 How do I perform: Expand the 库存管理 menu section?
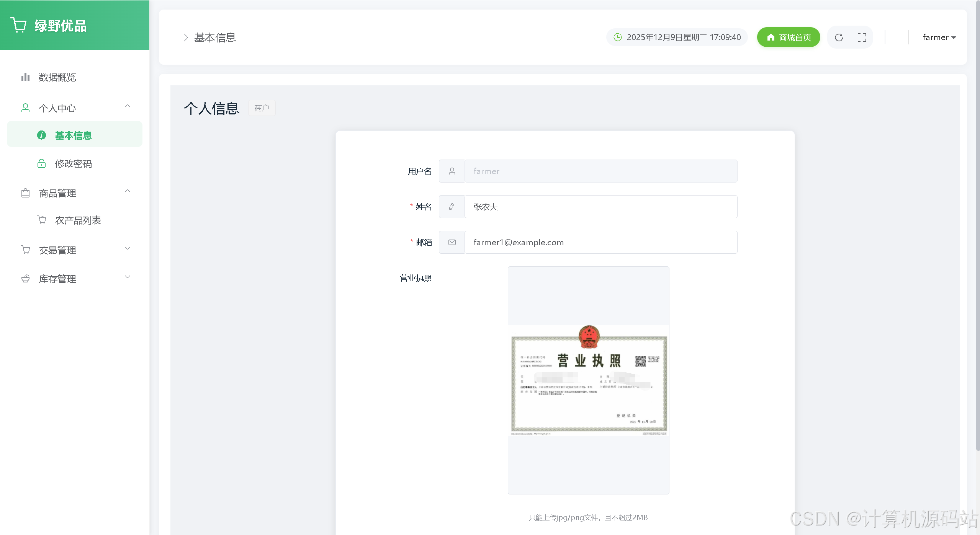pos(128,277)
